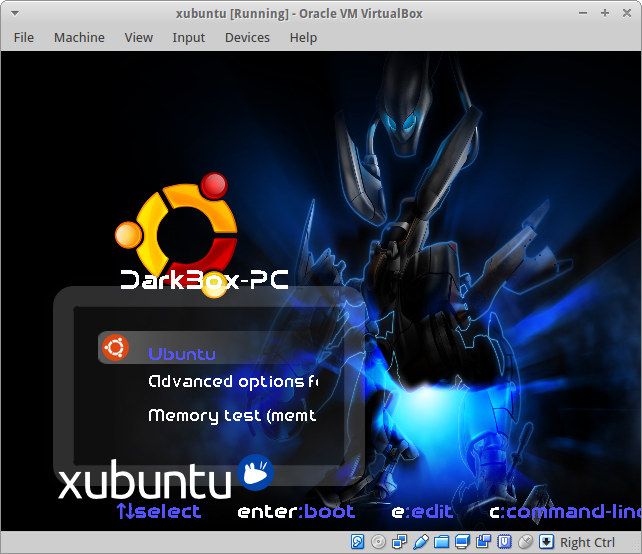Maximize the VirtualBox window

605,13
